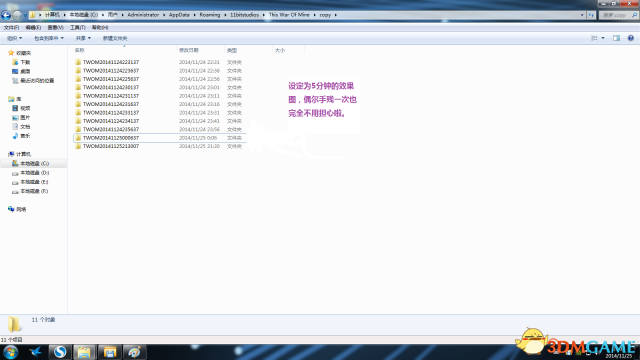The height and width of the screenshot is (360, 640).
Task: Click the refresh button beside address bar
Action: click(591, 15)
